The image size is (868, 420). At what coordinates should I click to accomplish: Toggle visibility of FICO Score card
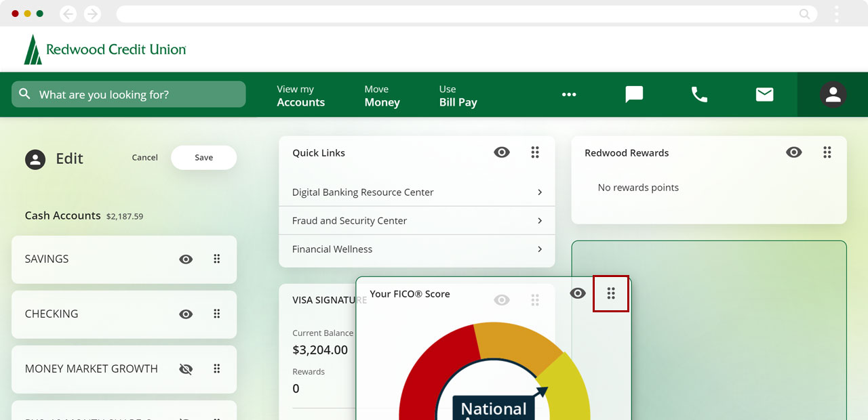pos(578,293)
